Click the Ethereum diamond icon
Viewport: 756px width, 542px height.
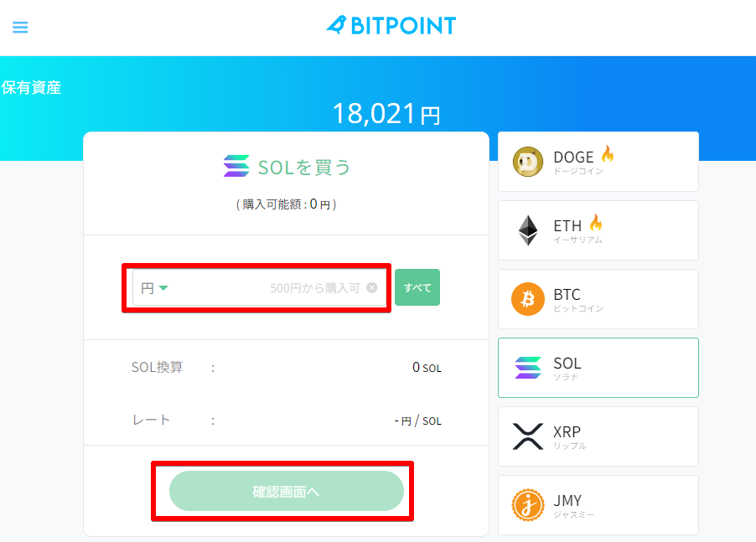point(528,230)
